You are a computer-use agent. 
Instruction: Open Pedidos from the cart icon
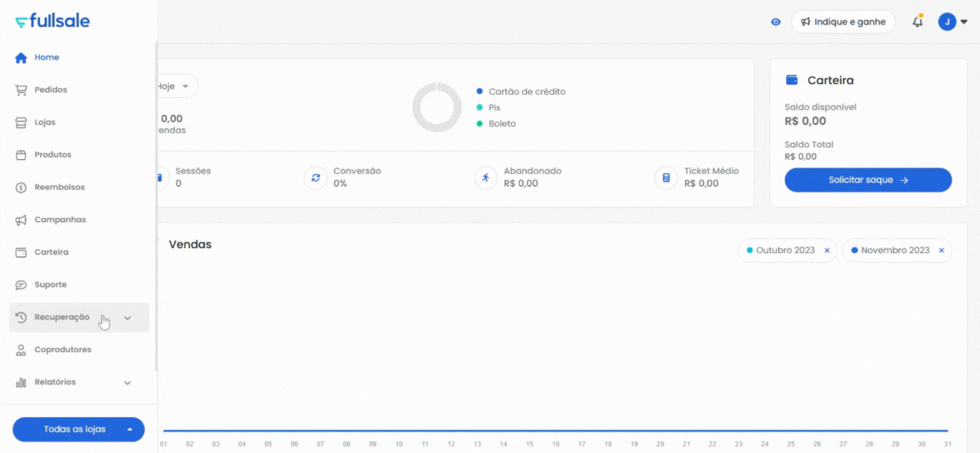21,90
